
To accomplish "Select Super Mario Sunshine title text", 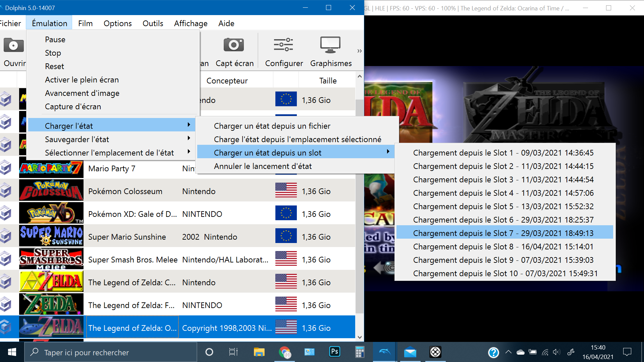I will point(127,237).
